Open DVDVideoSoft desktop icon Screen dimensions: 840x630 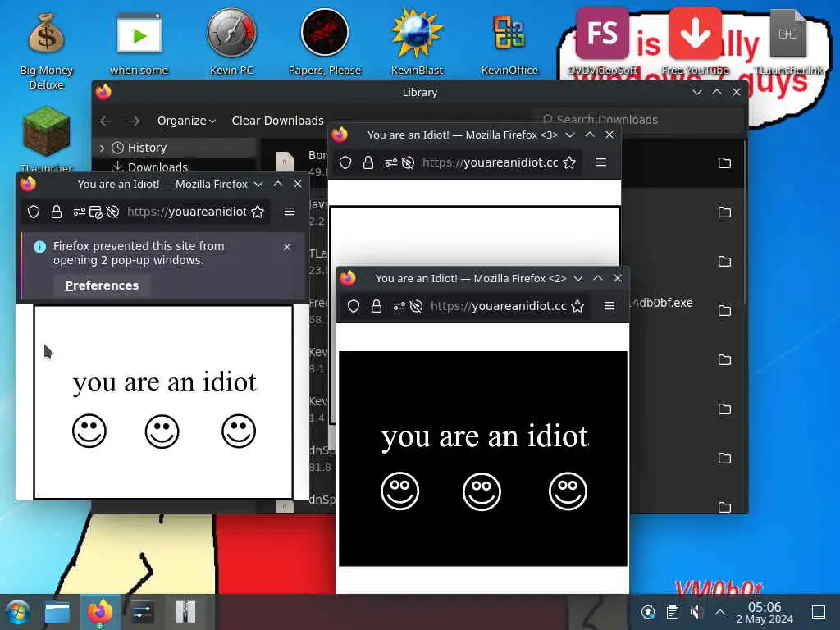click(602, 42)
